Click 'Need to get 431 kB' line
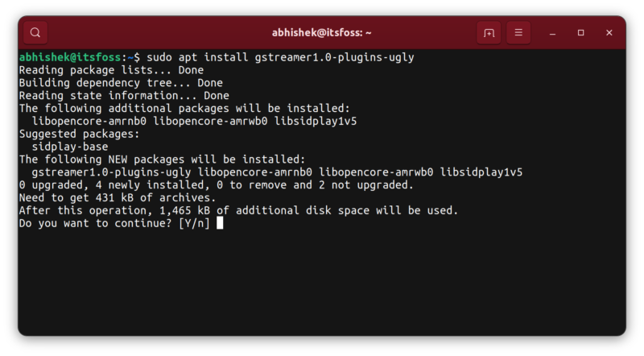Viewport: 644px width, 356px height. pos(118,197)
